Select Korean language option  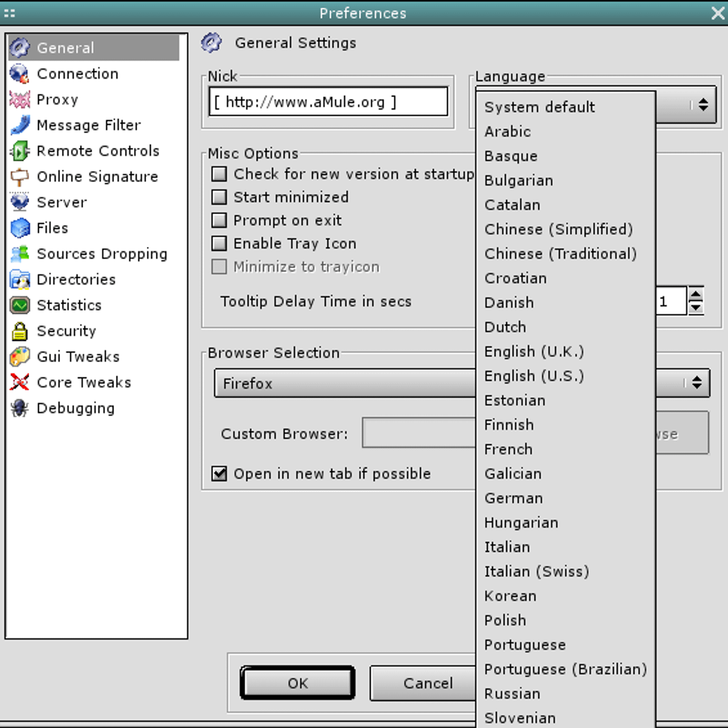pyautogui.click(x=565, y=596)
